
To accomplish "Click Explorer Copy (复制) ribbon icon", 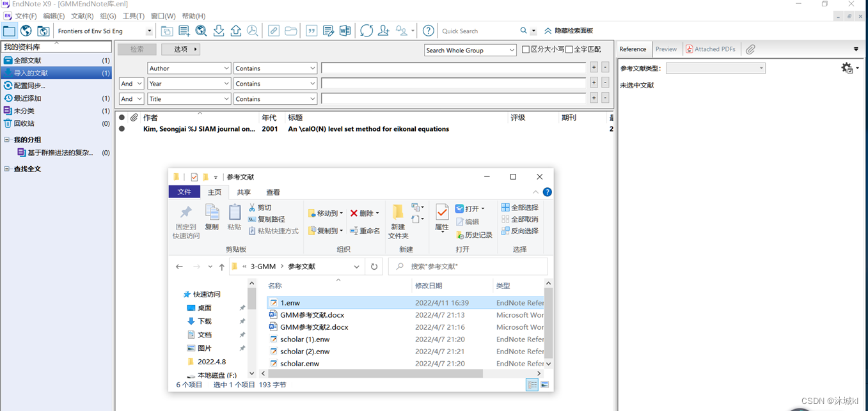I will tap(212, 218).
